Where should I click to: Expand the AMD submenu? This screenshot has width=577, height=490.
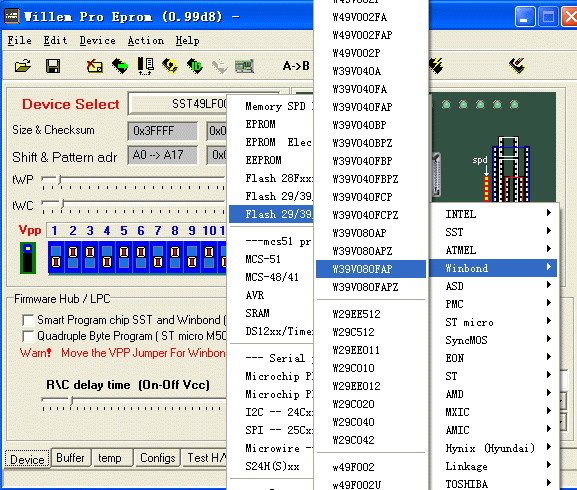(x=494, y=394)
